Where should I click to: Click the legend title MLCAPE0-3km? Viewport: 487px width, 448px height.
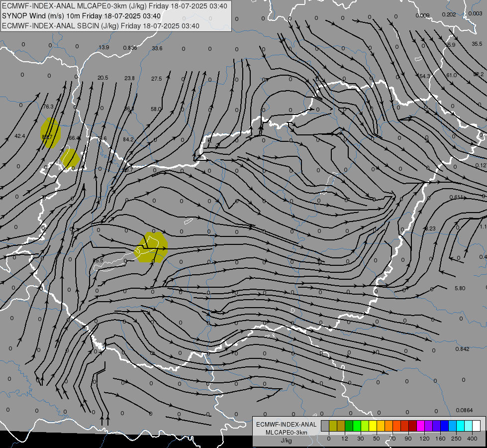click(x=287, y=433)
